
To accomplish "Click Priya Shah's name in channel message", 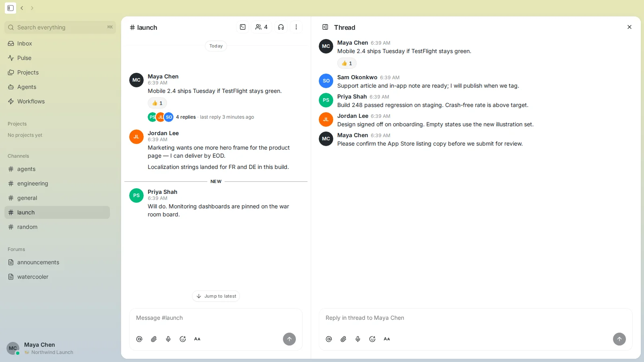I will (163, 192).
